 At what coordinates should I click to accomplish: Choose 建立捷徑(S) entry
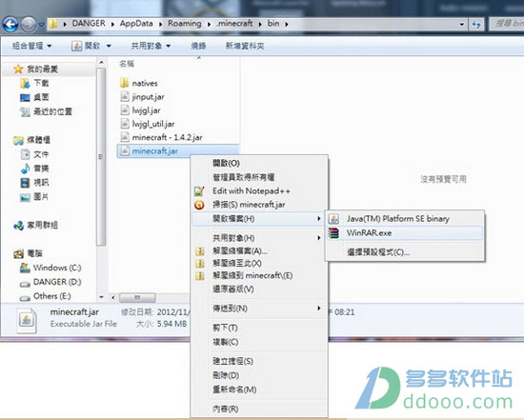point(259,361)
